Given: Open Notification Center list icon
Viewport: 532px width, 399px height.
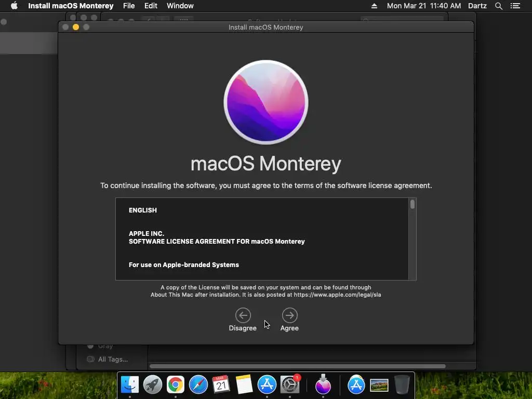Looking at the screenshot, I should pyautogui.click(x=515, y=6).
